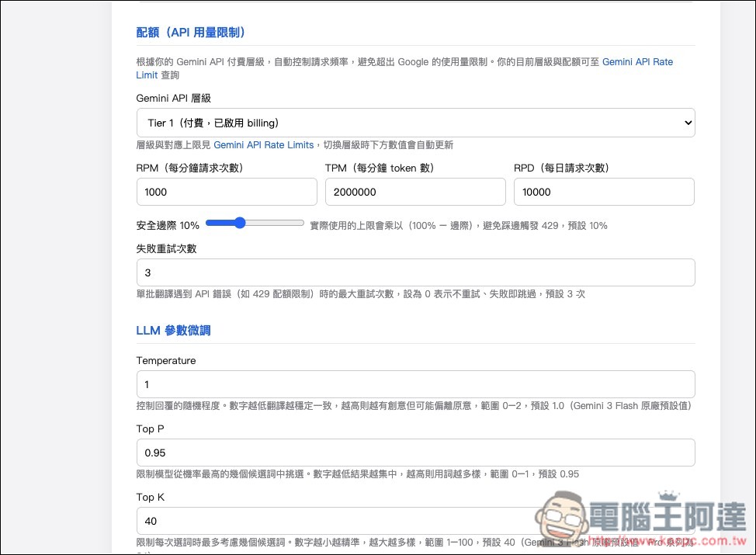Click the 安全邊際 slider handle
The width and height of the screenshot is (756, 555).
[241, 223]
